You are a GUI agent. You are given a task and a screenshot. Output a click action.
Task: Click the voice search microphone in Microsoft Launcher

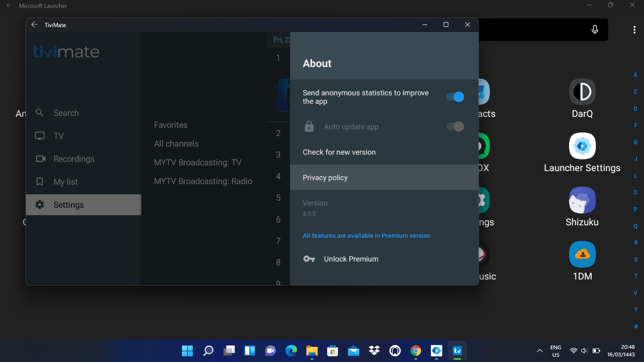595,30
